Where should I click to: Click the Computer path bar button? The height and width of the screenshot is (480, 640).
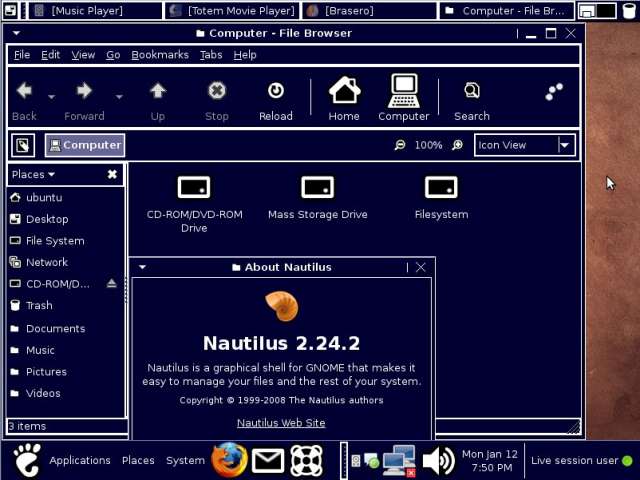click(x=85, y=145)
